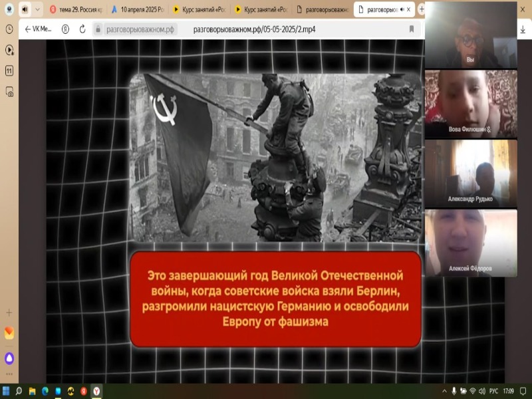
Task: Switch the keyboard language РУС indicator
Action: click(494, 391)
